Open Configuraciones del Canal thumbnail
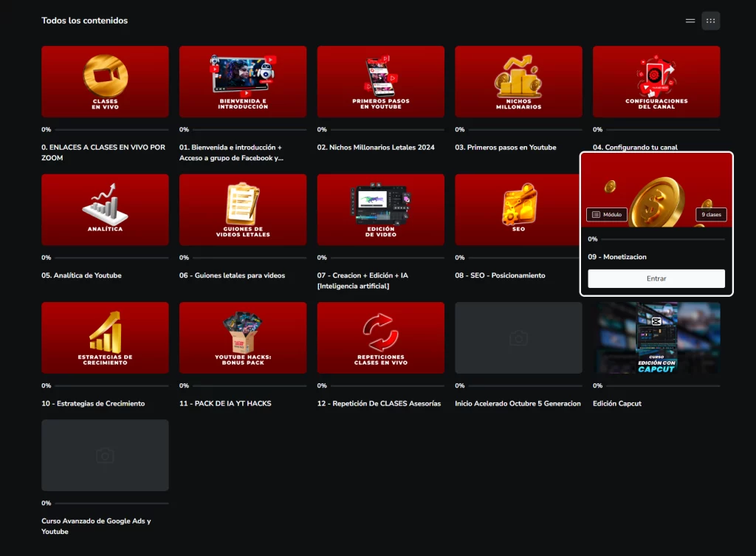 click(x=656, y=81)
